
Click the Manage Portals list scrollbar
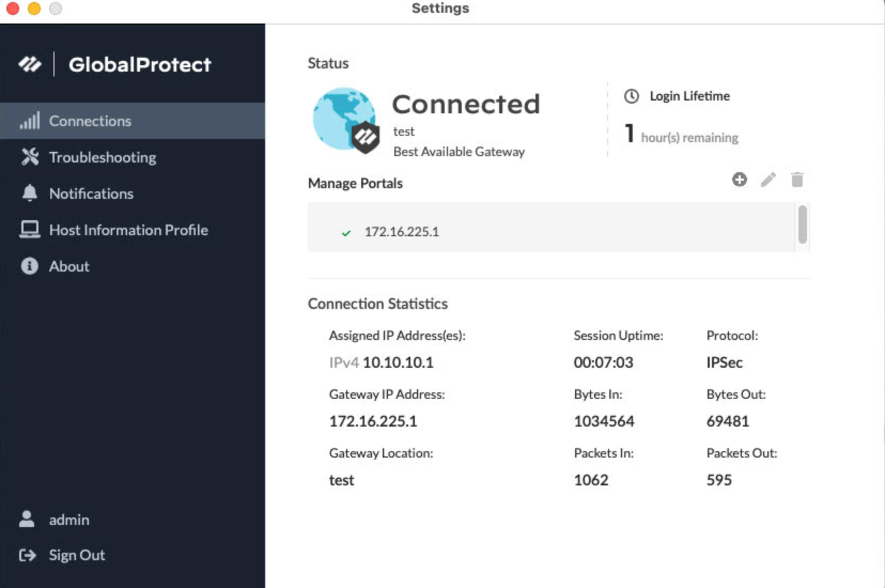802,225
